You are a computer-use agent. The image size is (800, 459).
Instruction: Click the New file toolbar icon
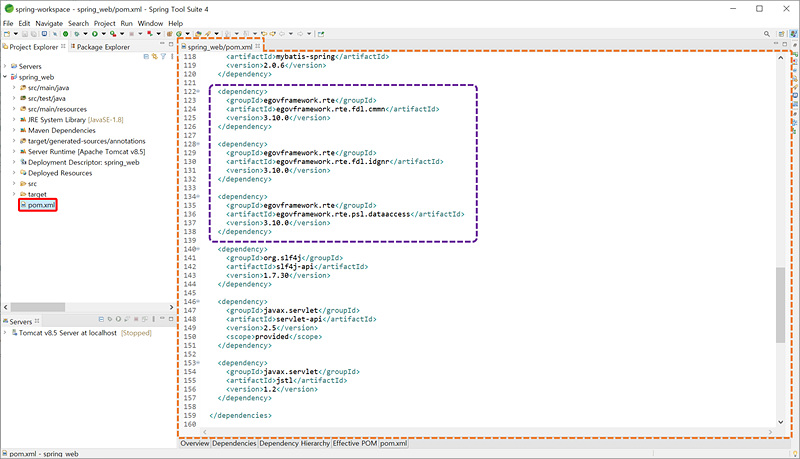(x=7, y=34)
